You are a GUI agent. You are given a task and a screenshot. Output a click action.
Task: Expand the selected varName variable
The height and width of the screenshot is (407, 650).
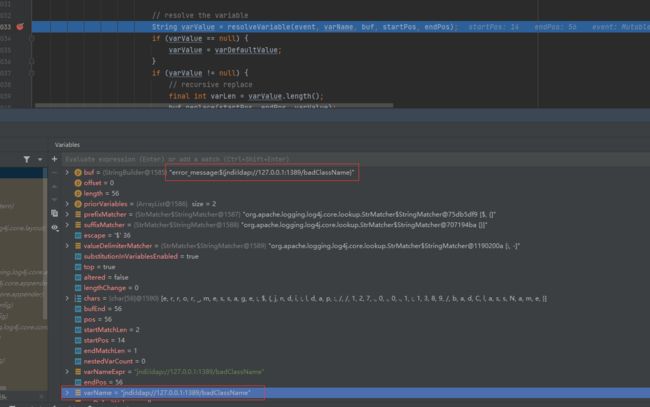(x=67, y=392)
